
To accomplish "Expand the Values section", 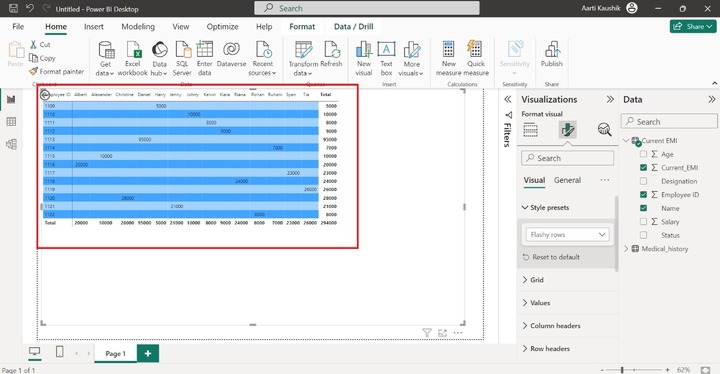I will click(x=525, y=303).
